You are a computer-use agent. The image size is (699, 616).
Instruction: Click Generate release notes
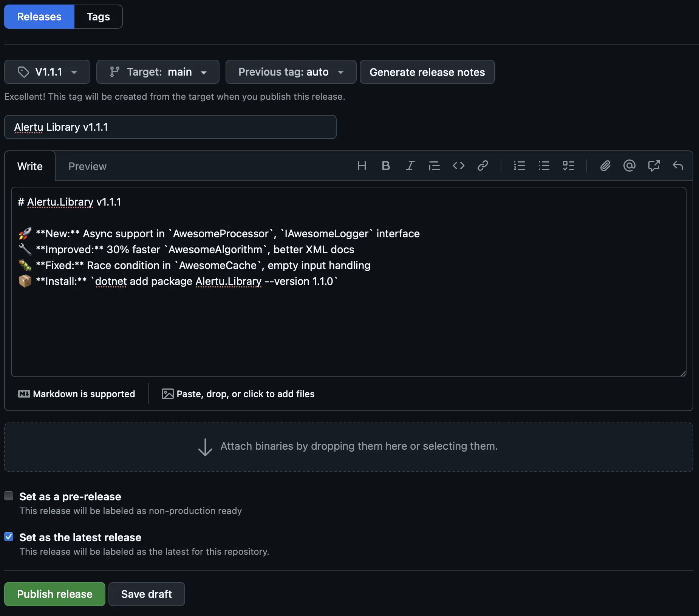point(427,72)
